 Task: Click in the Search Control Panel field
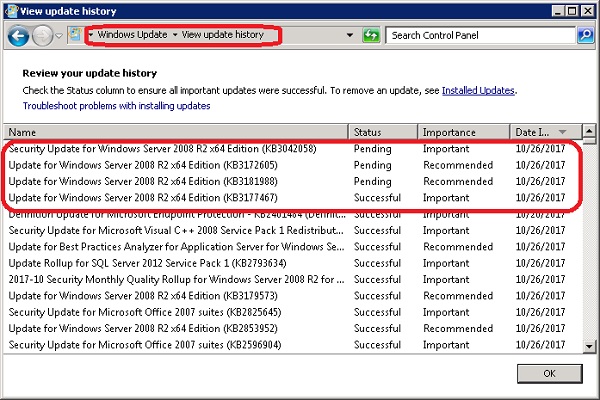click(x=480, y=35)
